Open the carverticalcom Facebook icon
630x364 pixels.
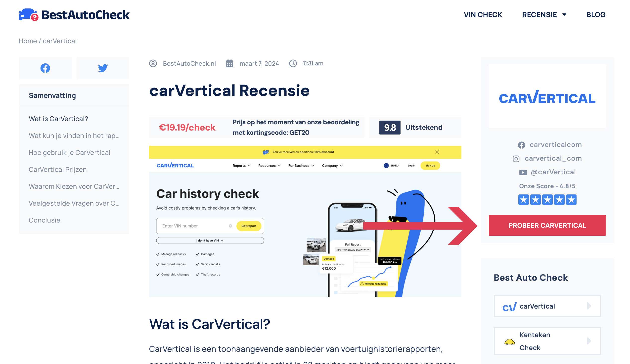(x=521, y=145)
